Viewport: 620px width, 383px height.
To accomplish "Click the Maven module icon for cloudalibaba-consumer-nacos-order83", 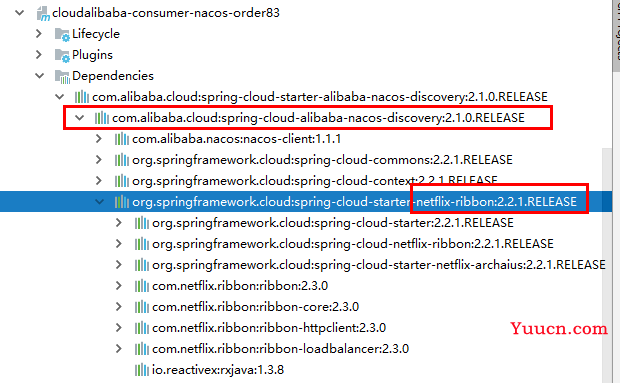I will click(x=43, y=14).
